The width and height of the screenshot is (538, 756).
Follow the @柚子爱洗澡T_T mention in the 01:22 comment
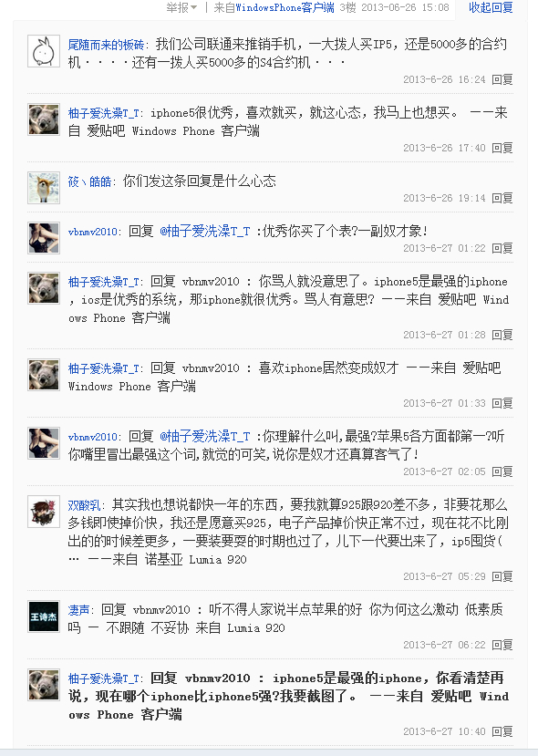pos(205,232)
